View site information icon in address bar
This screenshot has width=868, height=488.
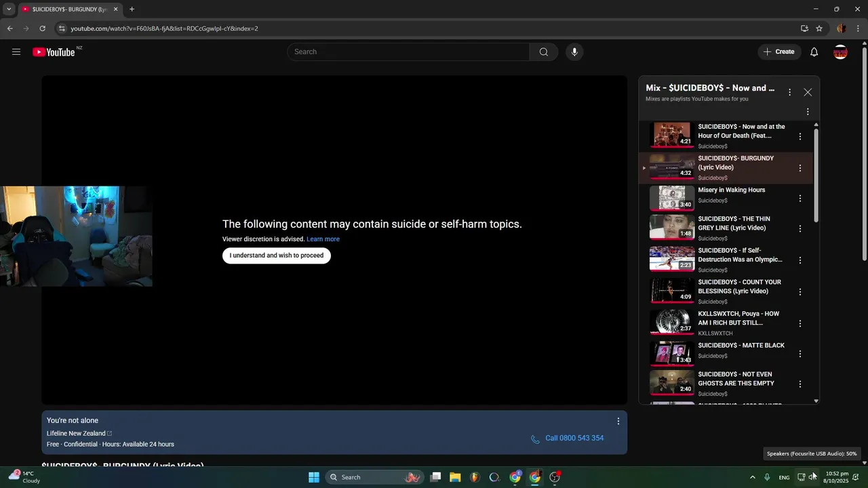(x=62, y=28)
